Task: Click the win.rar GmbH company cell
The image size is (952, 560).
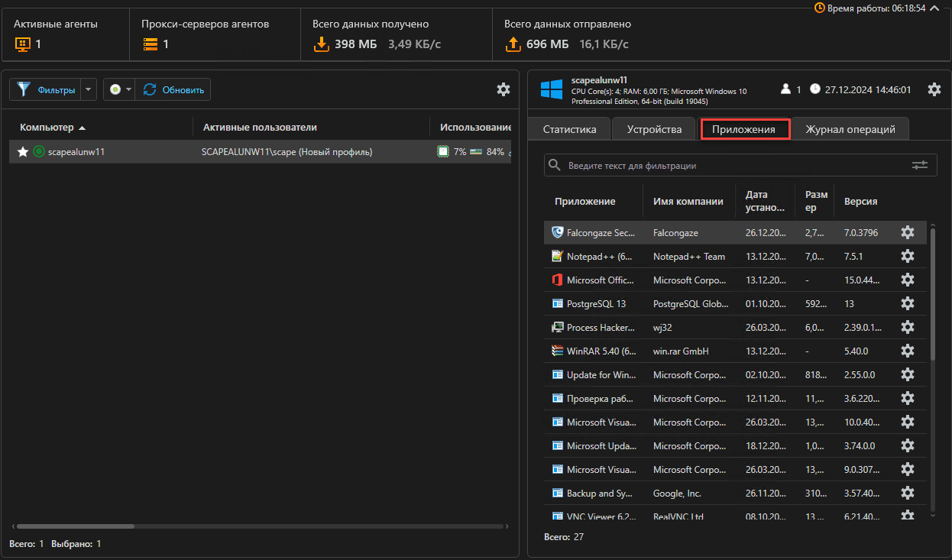Action: [x=681, y=351]
